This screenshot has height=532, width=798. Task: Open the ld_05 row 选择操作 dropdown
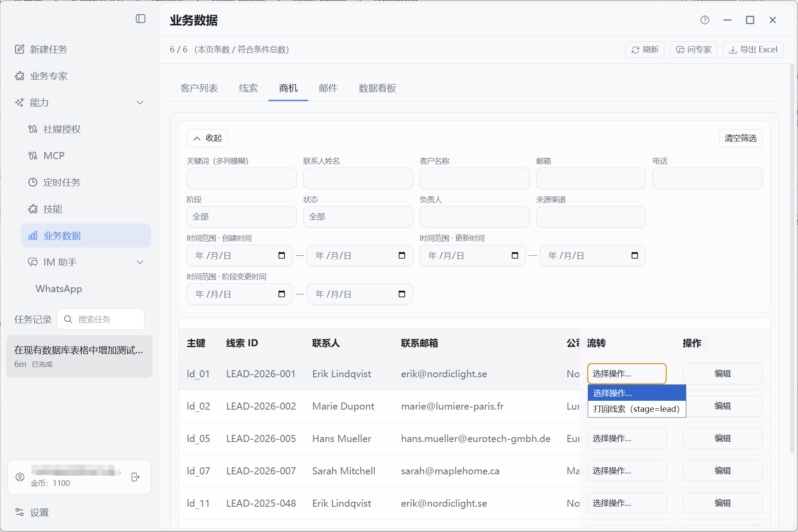(x=627, y=438)
